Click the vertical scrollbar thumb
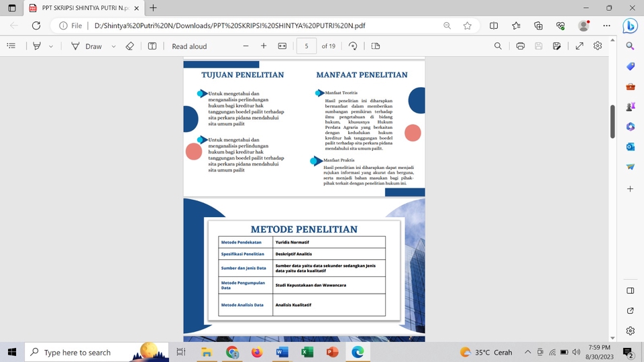Viewport: 644px width, 362px height. 612,122
